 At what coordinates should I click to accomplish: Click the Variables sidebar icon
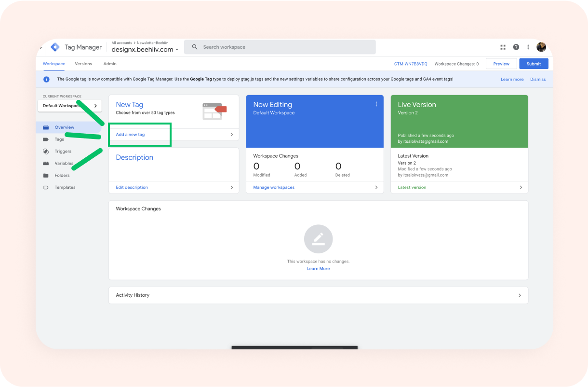coord(46,164)
